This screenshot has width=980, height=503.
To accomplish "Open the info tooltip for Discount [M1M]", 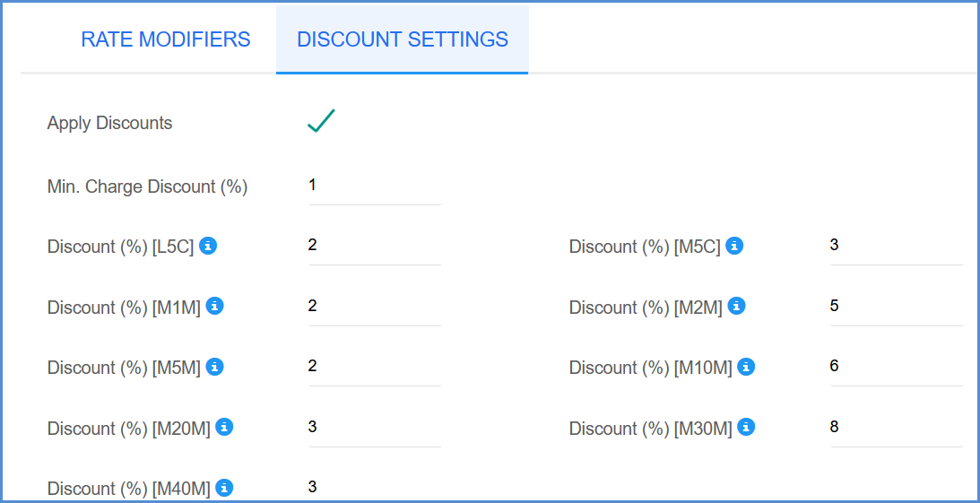I will [215, 306].
